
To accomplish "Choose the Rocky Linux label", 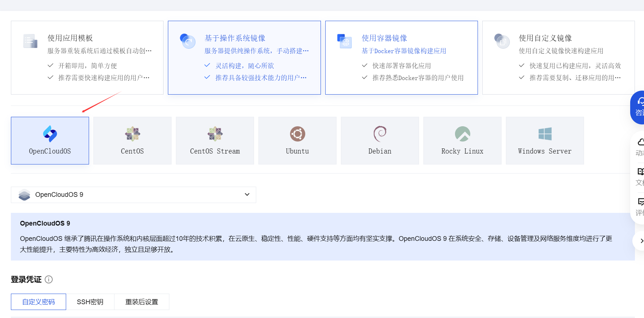I will (462, 151).
